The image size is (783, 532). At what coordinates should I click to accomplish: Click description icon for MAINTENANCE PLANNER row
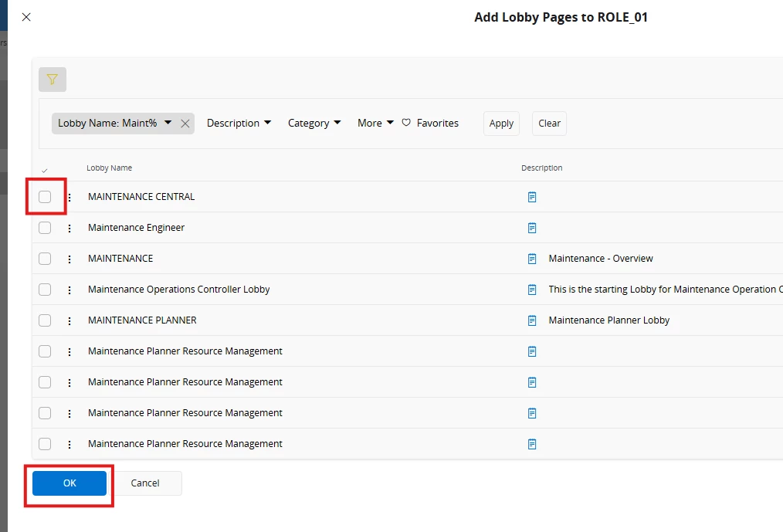(x=532, y=320)
